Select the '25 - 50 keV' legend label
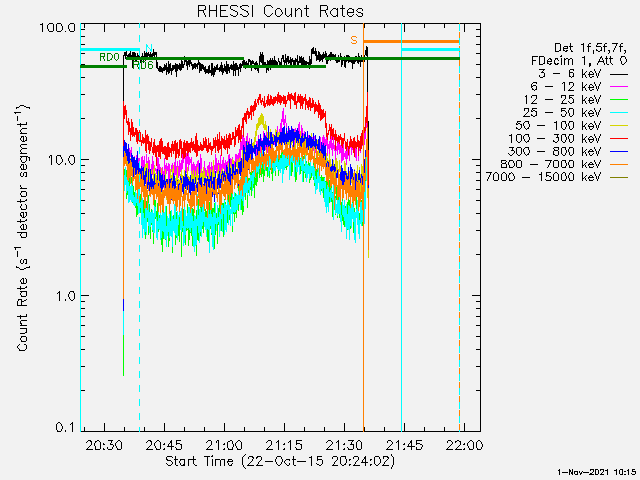 562,113
